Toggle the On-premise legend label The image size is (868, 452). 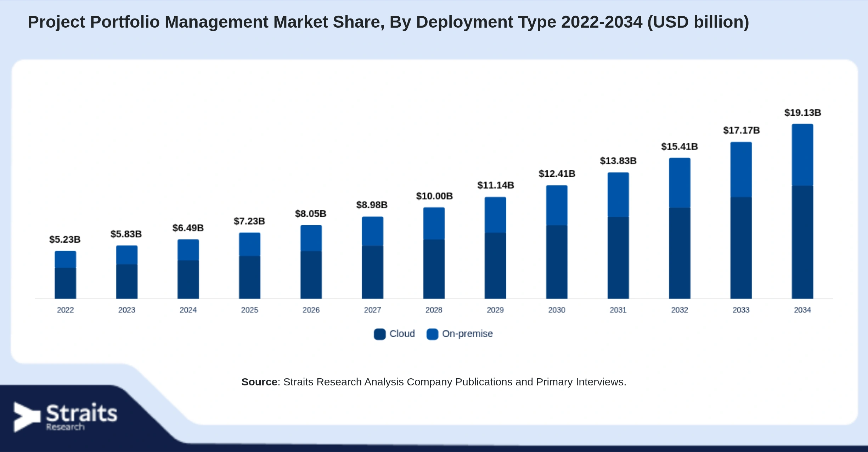pos(467,334)
